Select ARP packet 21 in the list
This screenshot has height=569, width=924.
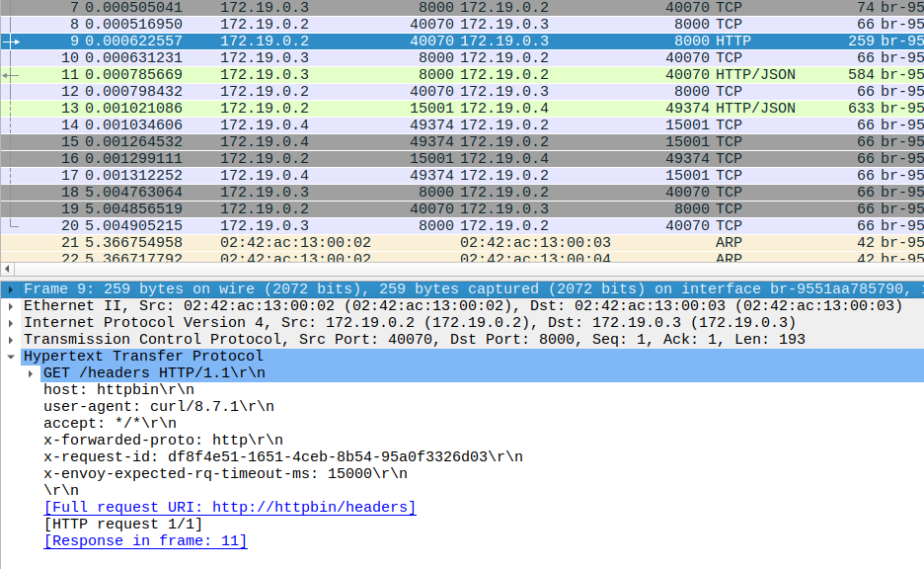pos(462,242)
